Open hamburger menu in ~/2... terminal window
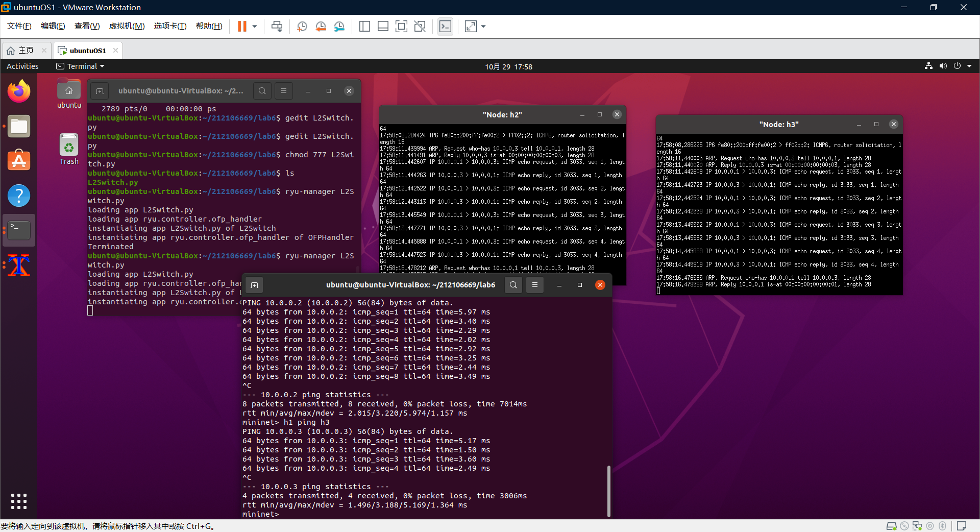The width and height of the screenshot is (980, 532). click(284, 91)
